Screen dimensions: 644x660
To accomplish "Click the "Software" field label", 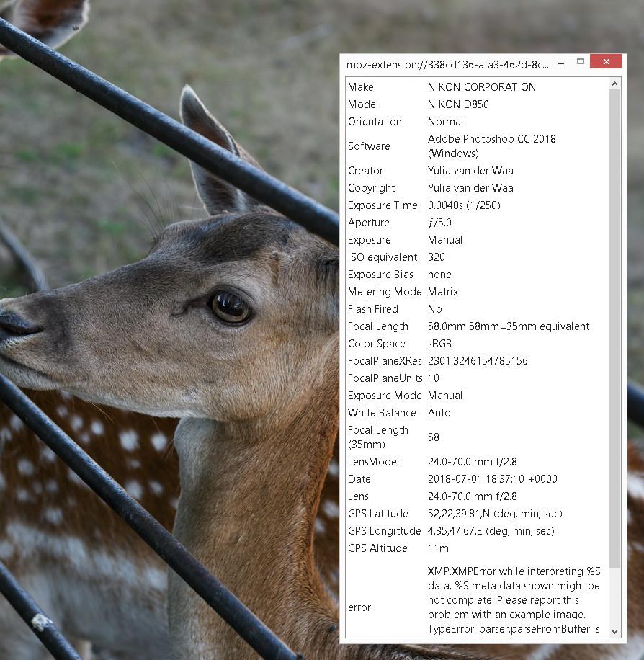I will click(x=369, y=146).
